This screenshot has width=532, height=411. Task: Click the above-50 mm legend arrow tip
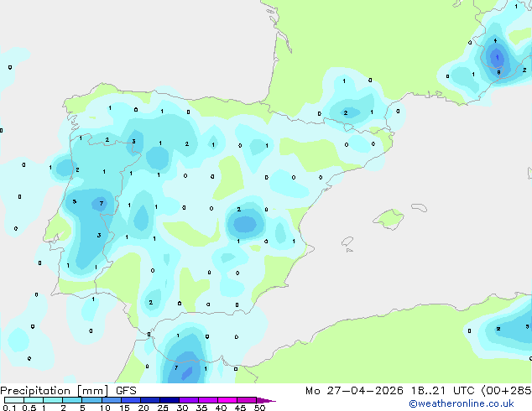pos(266,400)
